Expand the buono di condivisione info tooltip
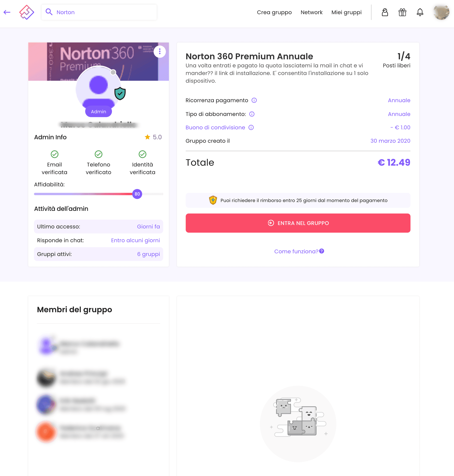Screen dimensions: 454x476 pyautogui.click(x=251, y=128)
